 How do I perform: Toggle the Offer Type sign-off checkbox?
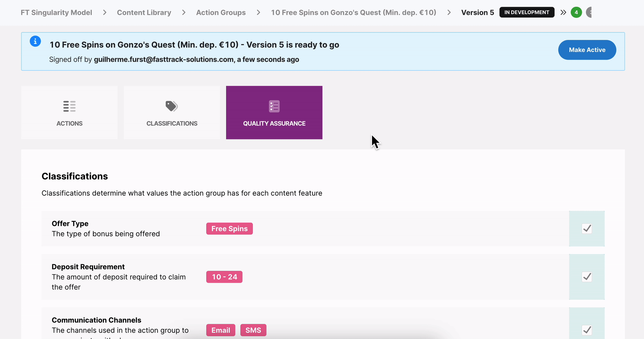click(x=587, y=229)
